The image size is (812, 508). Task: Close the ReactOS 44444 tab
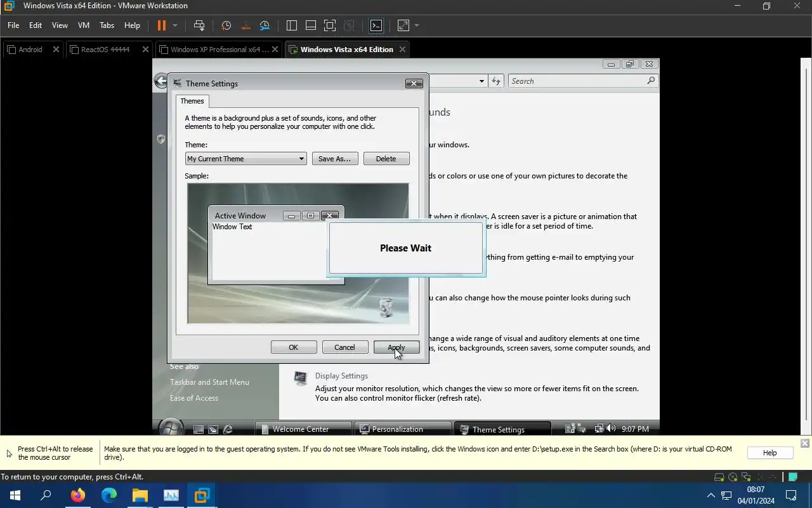pos(145,50)
